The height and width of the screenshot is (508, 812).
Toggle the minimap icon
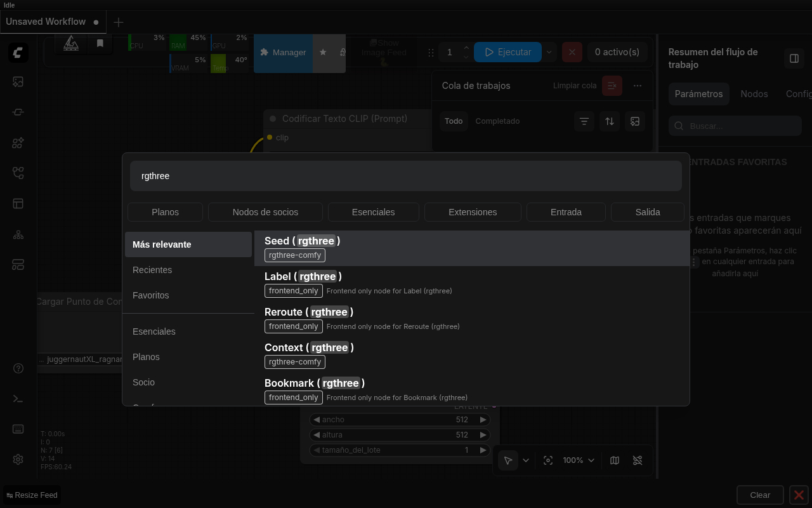(615, 460)
